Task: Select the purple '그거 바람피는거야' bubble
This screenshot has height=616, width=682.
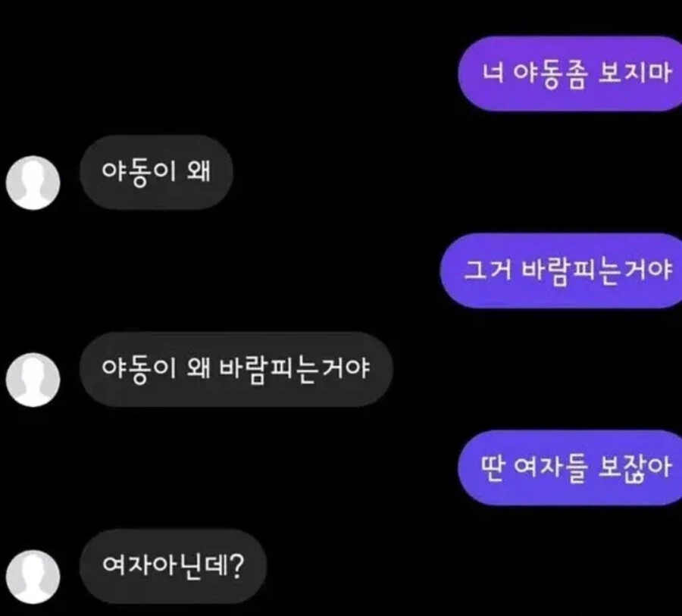Action: [561, 270]
